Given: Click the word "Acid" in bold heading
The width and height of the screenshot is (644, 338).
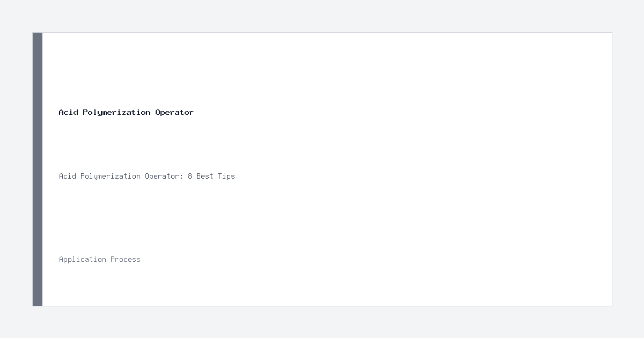Looking at the screenshot, I should click(x=68, y=112).
